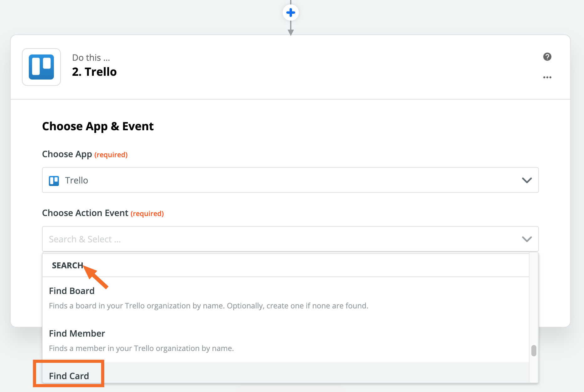This screenshot has height=392, width=584.
Task: Click the Trello app name in Choose App
Action: pyautogui.click(x=76, y=181)
